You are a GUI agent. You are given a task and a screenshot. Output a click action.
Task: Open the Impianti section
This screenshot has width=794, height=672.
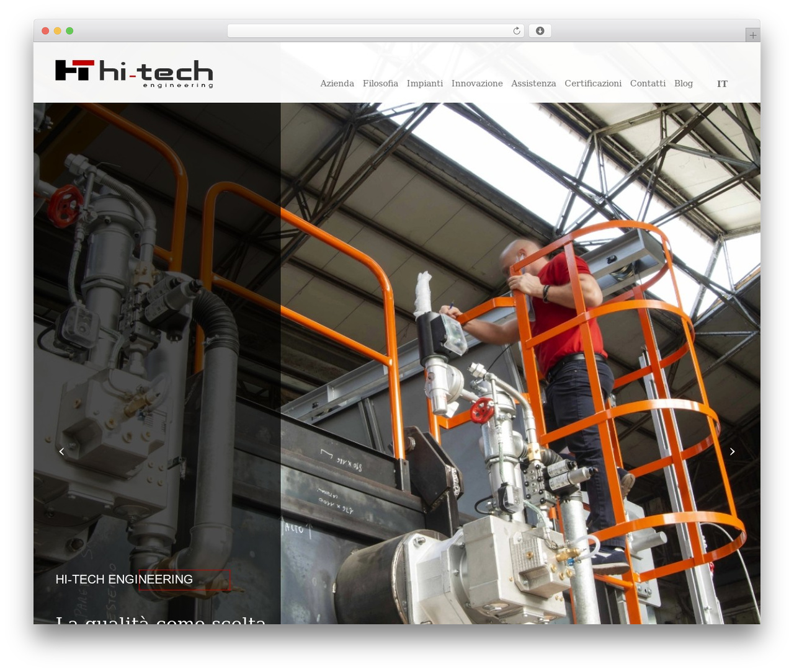[425, 84]
